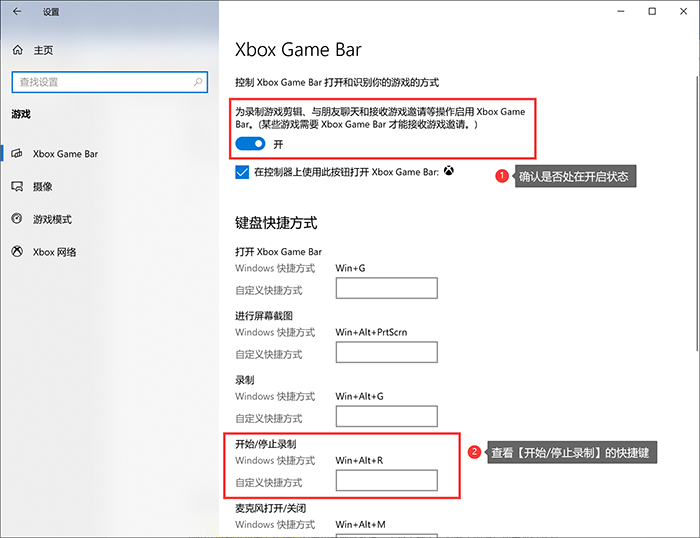Screen dimensions: 700x538
Task: Turn off the Xbox Game Bar switch
Action: click(x=250, y=144)
